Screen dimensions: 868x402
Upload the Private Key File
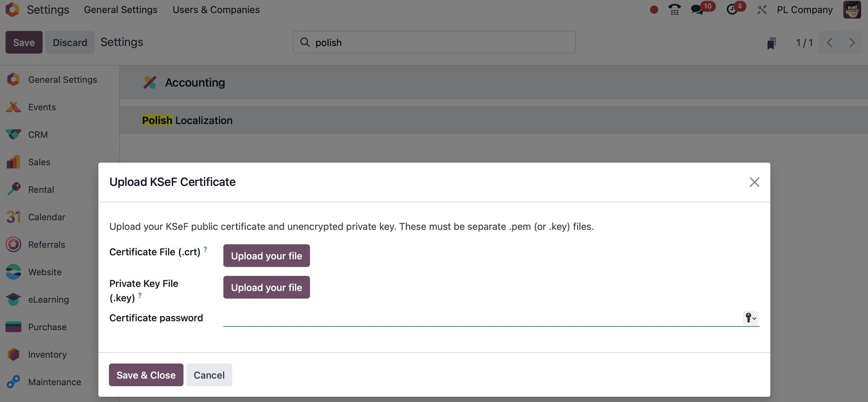266,288
